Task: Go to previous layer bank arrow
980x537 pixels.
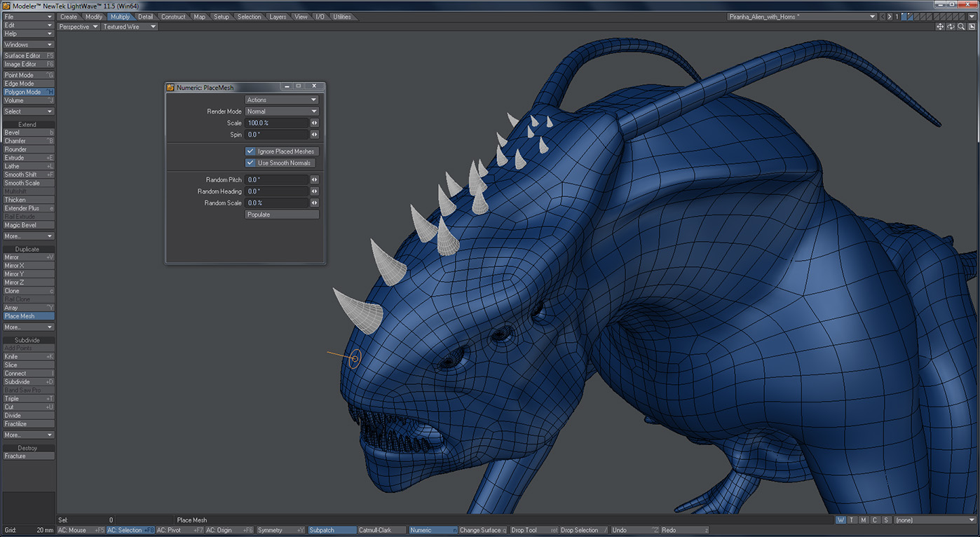Action: pyautogui.click(x=883, y=17)
